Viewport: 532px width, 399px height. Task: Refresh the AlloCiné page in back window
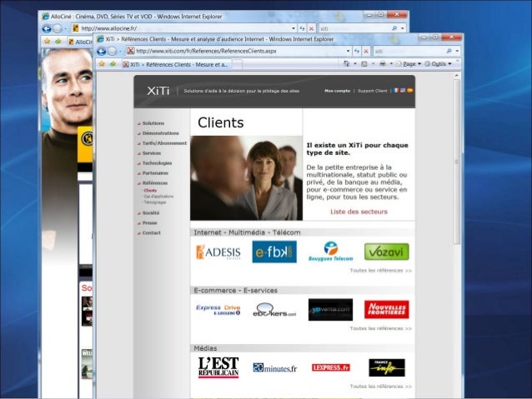click(x=302, y=28)
